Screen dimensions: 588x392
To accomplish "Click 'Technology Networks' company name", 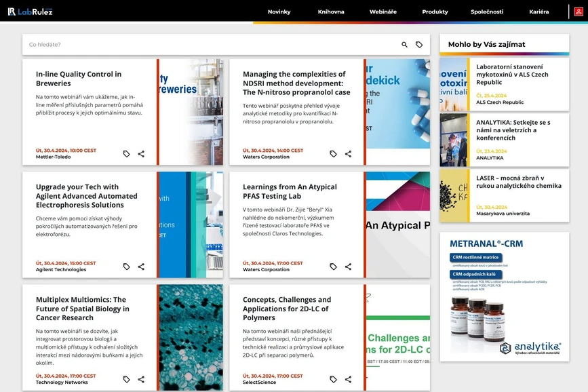I will pyautogui.click(x=62, y=383).
